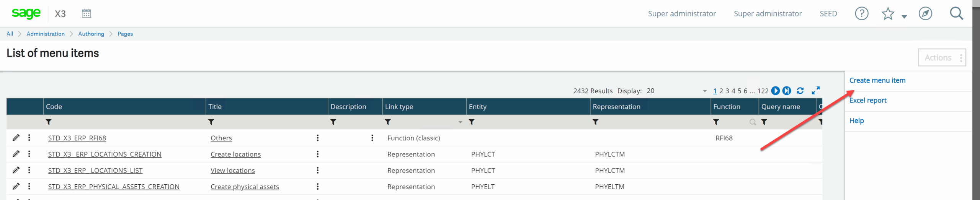
Task: Open Create physical assets title link
Action: point(245,187)
